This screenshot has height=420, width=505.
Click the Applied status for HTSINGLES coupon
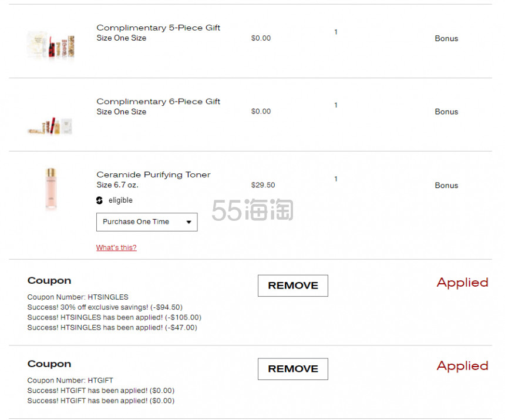[x=463, y=283]
